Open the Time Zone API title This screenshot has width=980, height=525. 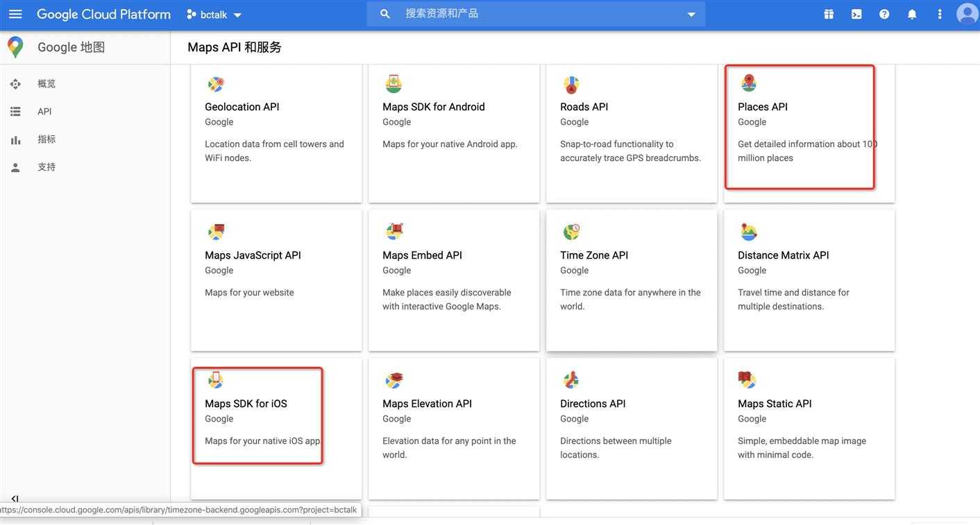point(594,255)
